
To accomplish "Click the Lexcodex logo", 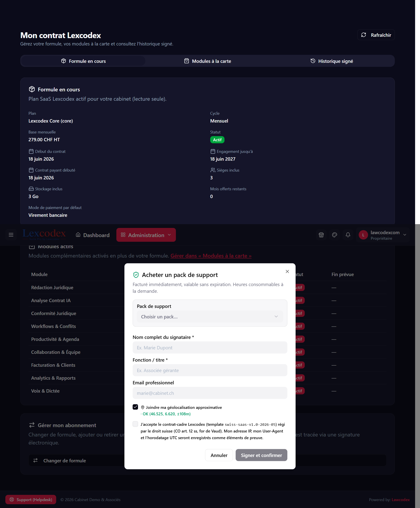I will tap(44, 234).
